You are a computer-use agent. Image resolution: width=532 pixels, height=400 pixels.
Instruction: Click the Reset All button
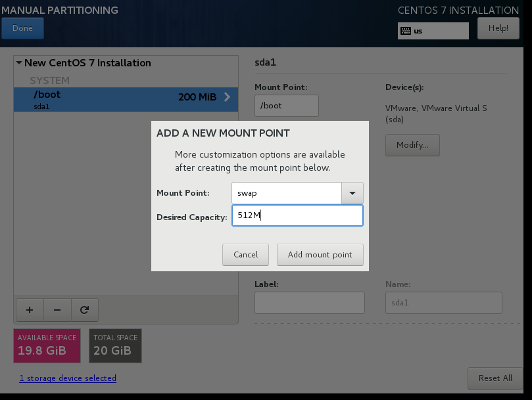(495, 378)
